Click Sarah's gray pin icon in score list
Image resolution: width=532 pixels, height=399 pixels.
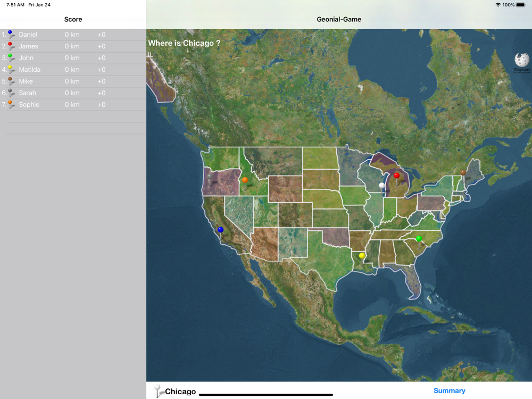11,93
